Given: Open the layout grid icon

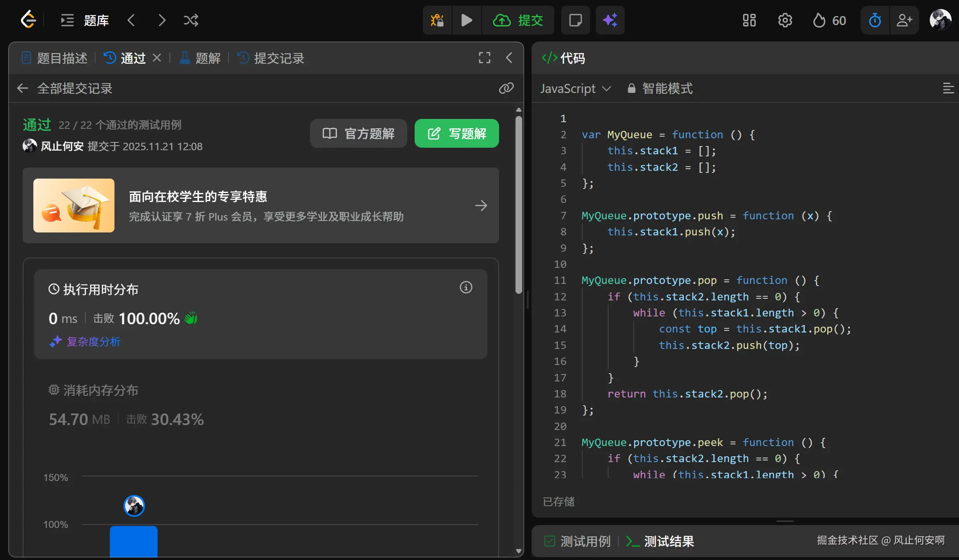Looking at the screenshot, I should coord(749,20).
